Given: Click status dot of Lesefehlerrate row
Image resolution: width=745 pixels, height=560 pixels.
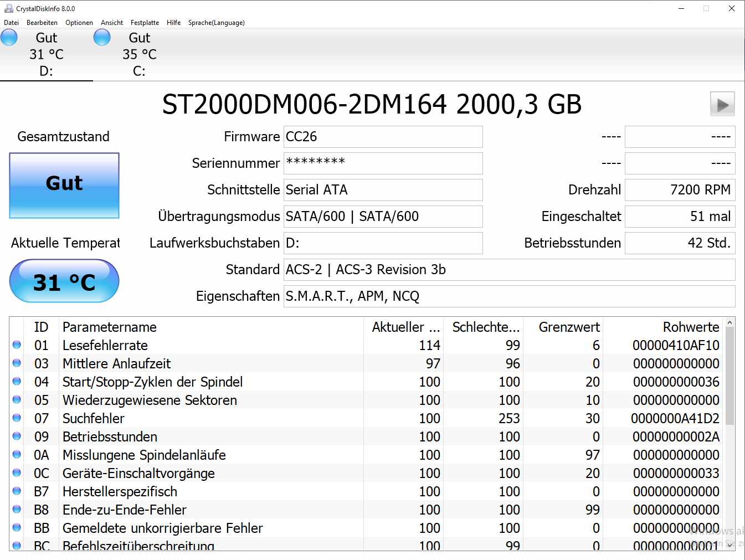Looking at the screenshot, I should 17,345.
